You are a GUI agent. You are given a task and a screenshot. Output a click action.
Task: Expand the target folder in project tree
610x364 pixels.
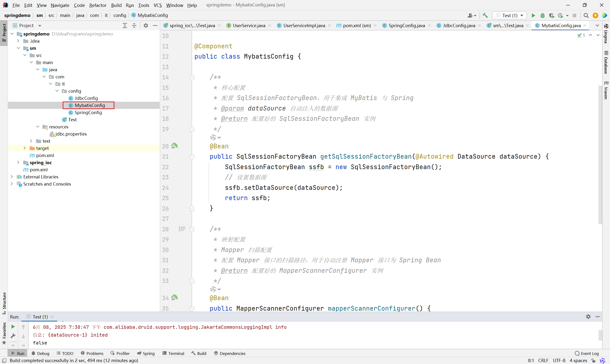tap(25, 148)
